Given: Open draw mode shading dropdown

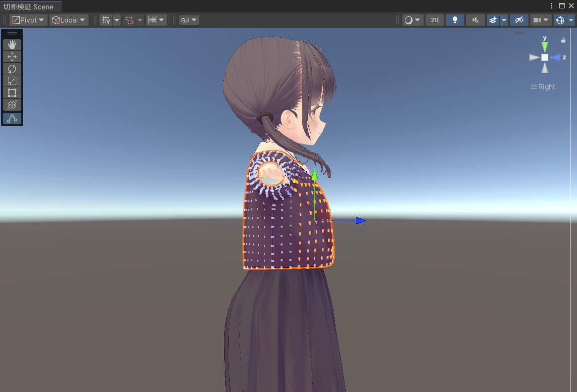Looking at the screenshot, I should [413, 20].
